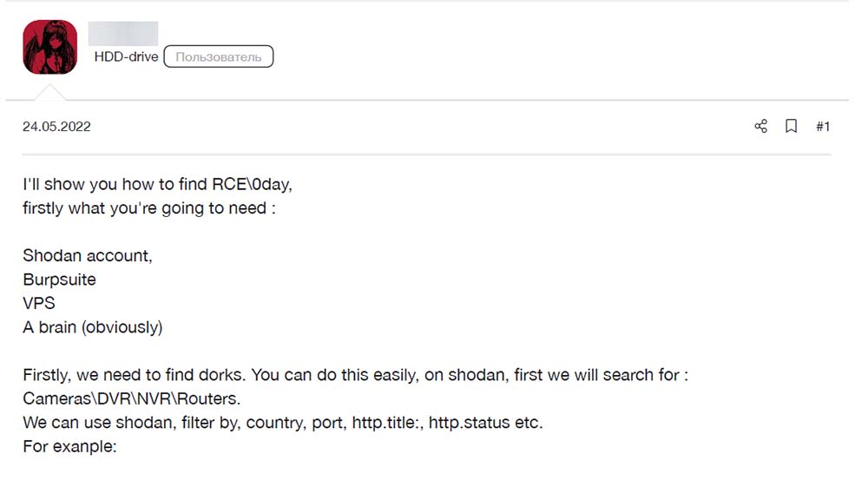This screenshot has width=868, height=487.
Task: Click the post date 24.05.2022
Action: (56, 127)
